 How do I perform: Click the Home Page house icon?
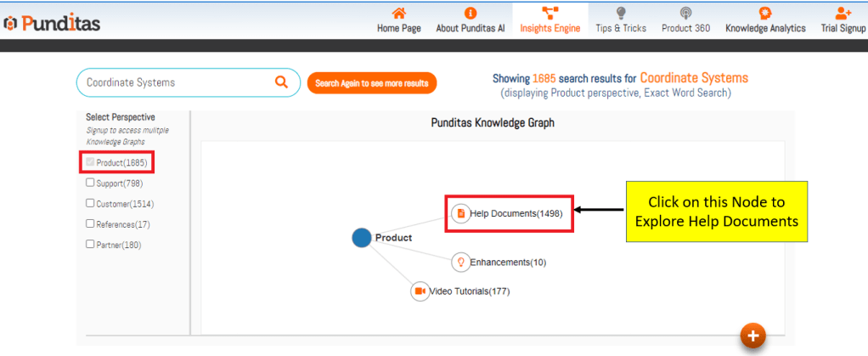click(398, 13)
